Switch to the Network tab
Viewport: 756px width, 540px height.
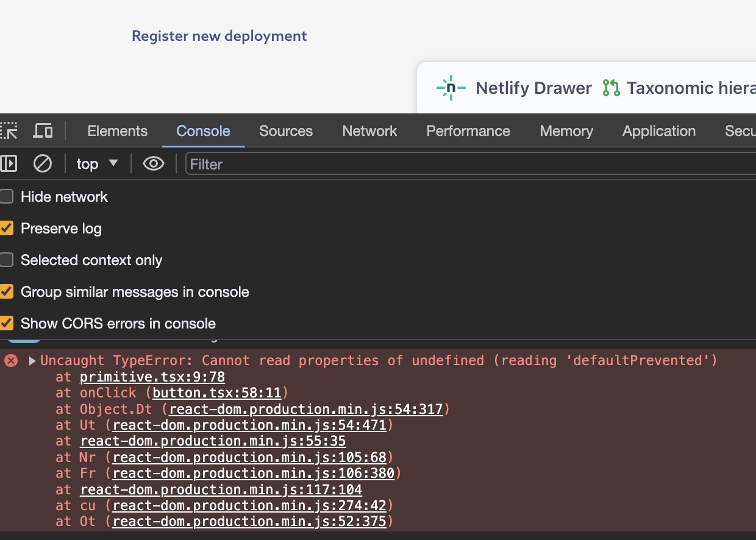point(369,131)
